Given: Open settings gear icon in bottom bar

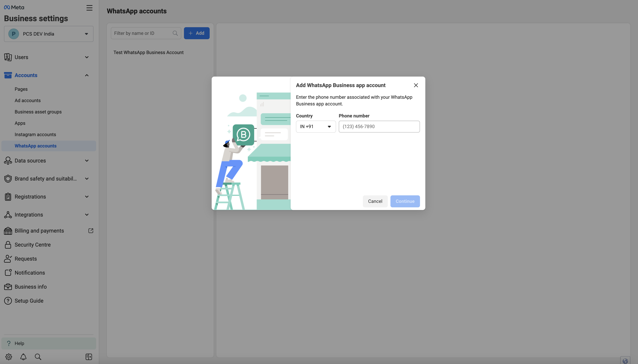Looking at the screenshot, I should coord(9,357).
